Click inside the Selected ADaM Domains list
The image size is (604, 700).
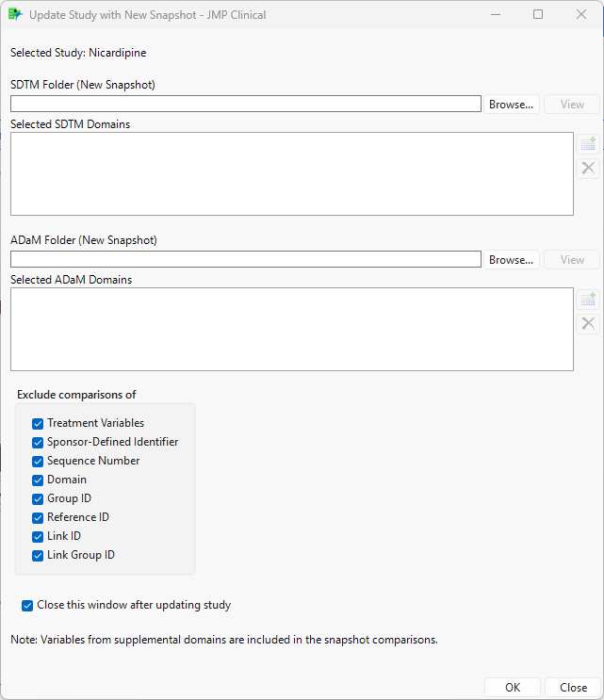click(x=291, y=329)
